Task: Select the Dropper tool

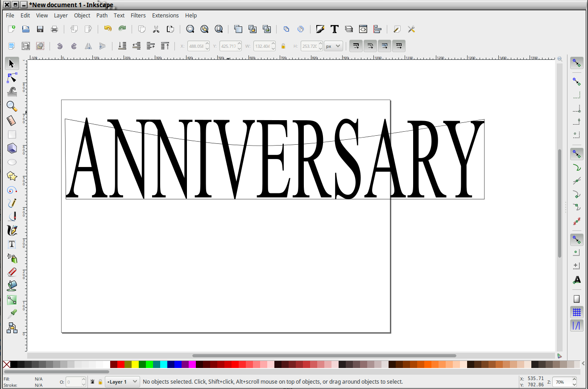Action: click(x=12, y=313)
